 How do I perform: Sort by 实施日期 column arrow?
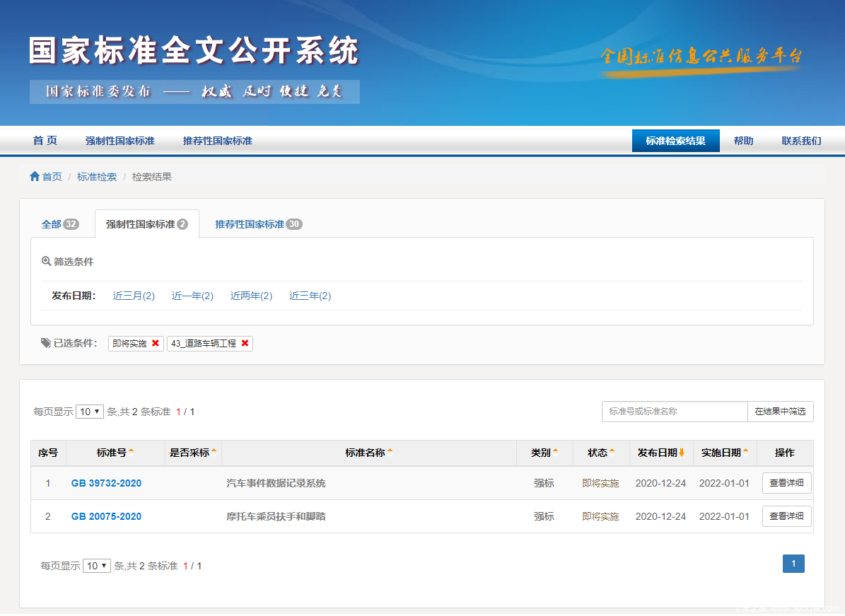coord(745,453)
